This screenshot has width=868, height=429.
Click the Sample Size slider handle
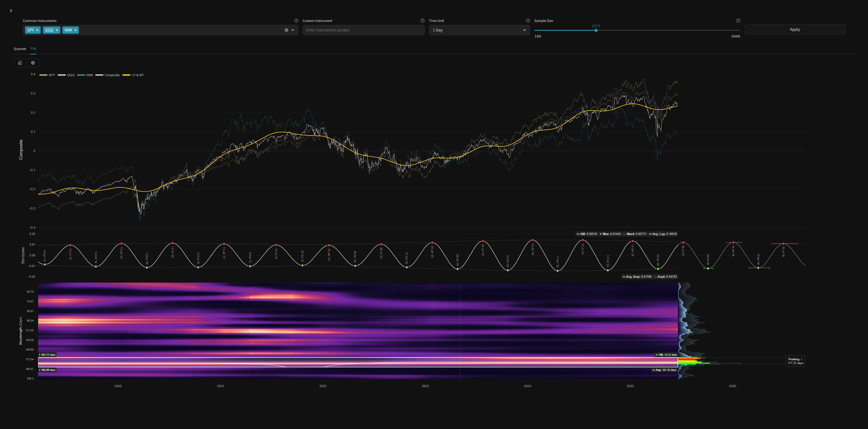point(596,31)
